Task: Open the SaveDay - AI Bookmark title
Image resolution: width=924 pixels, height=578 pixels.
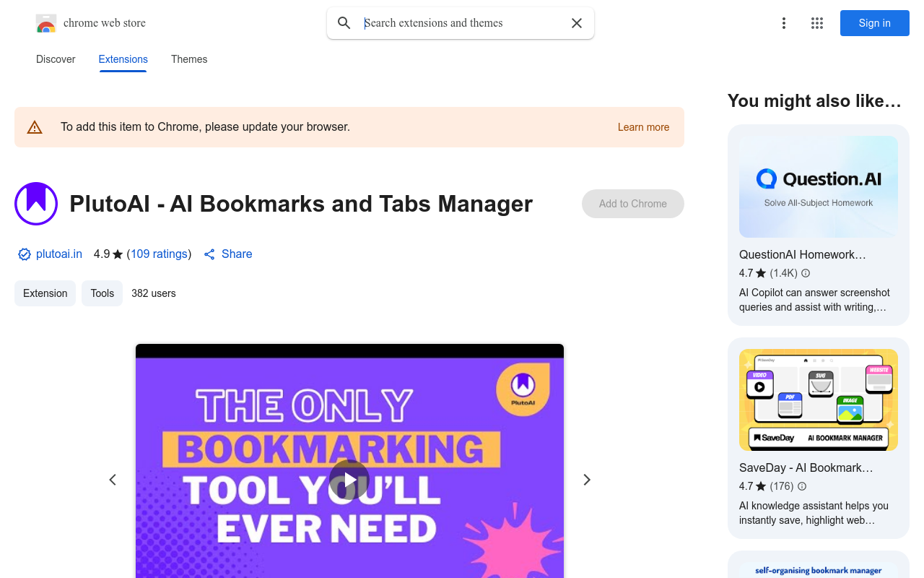Action: pyautogui.click(x=806, y=467)
